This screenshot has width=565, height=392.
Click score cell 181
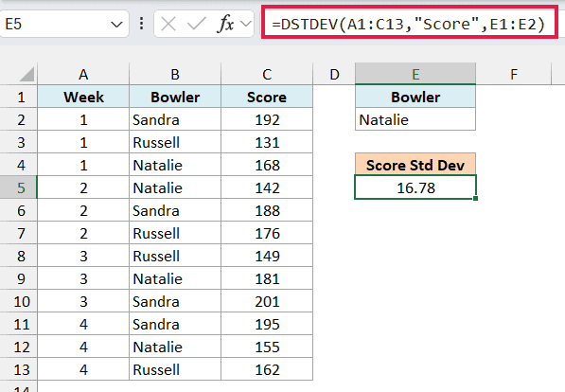click(x=267, y=278)
